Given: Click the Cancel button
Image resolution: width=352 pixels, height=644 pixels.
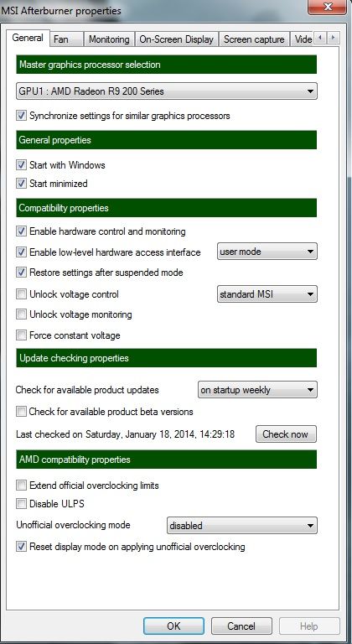Looking at the screenshot, I should tap(241, 626).
